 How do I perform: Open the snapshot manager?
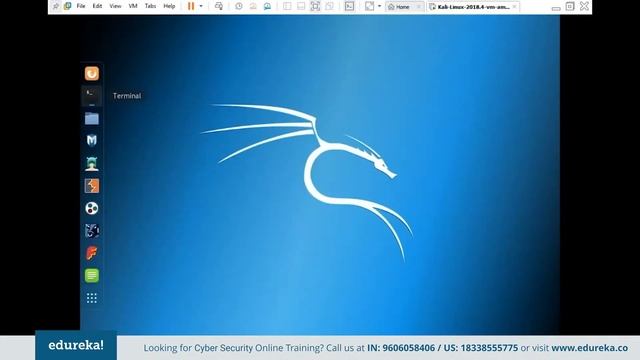point(267,6)
